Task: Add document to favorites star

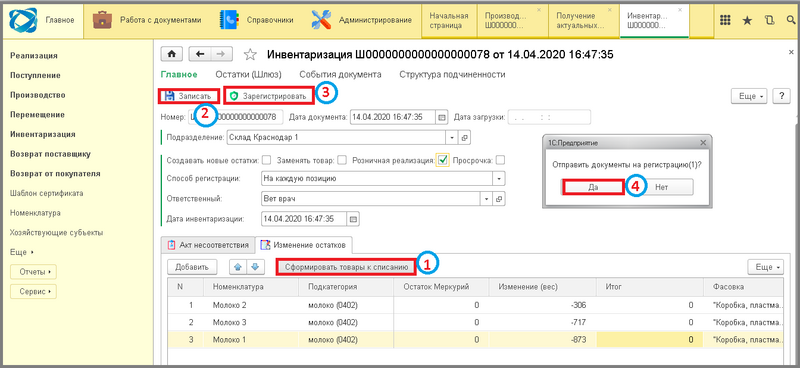Action: (249, 54)
